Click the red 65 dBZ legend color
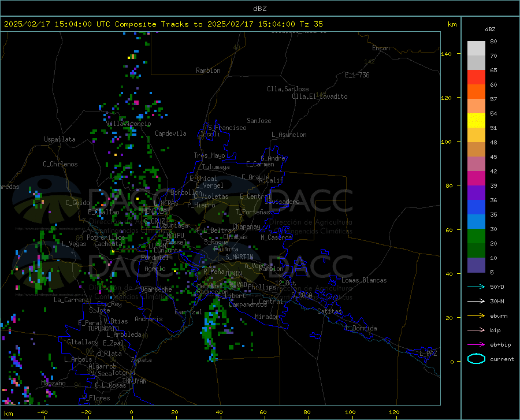The width and height of the screenshot is (520, 420). [x=476, y=77]
